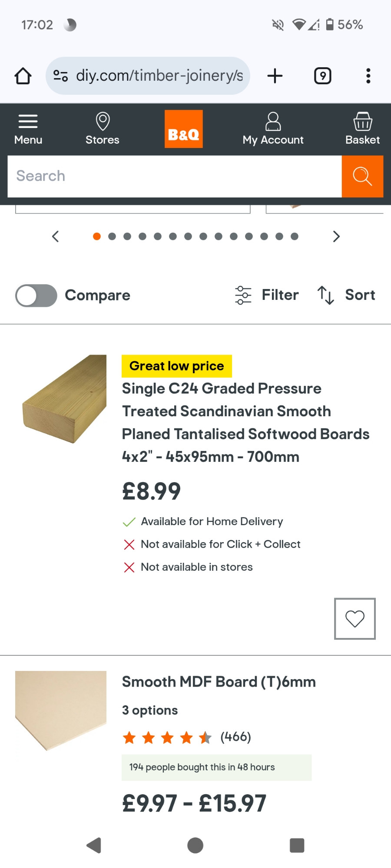
Task: Advance carousel with right chevron
Action: click(x=336, y=237)
